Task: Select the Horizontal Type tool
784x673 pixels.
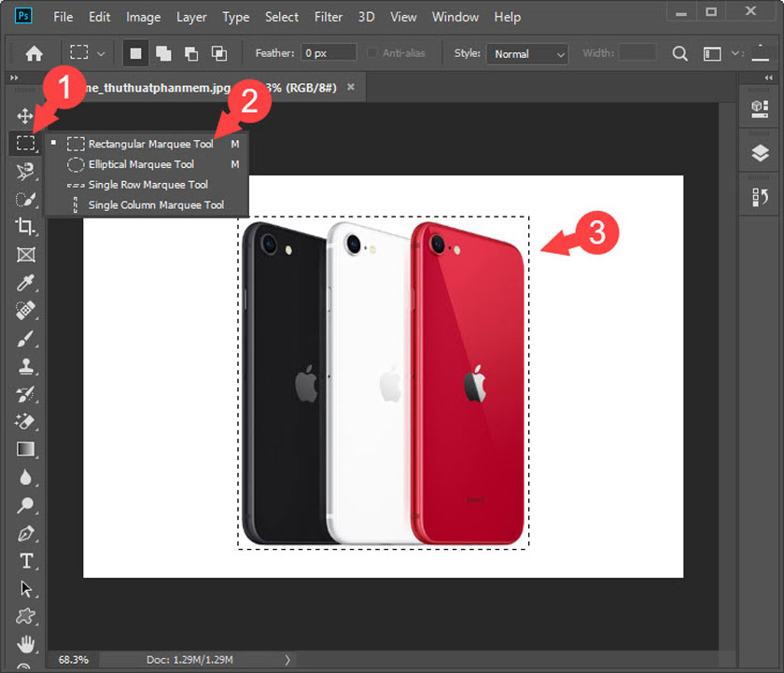Action: (x=25, y=561)
